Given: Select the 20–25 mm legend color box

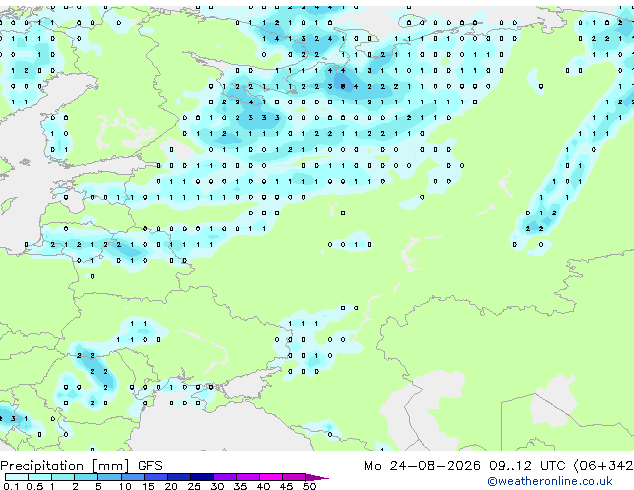Looking at the screenshot, I should [x=178, y=477].
